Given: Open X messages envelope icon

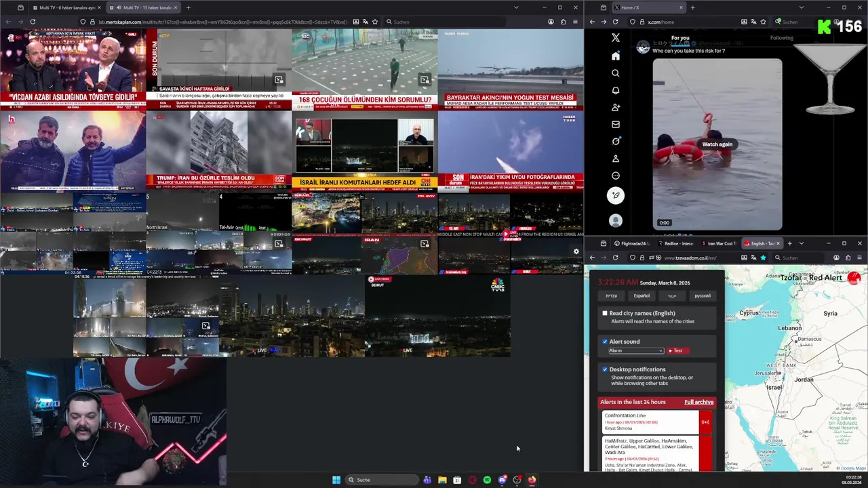Looking at the screenshot, I should click(615, 124).
